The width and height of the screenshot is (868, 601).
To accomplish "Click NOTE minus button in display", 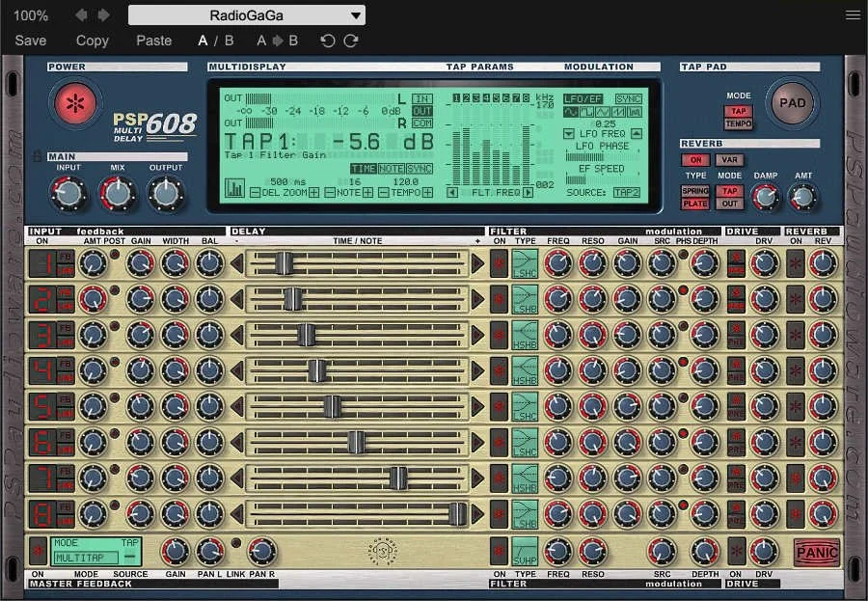I will [x=330, y=193].
